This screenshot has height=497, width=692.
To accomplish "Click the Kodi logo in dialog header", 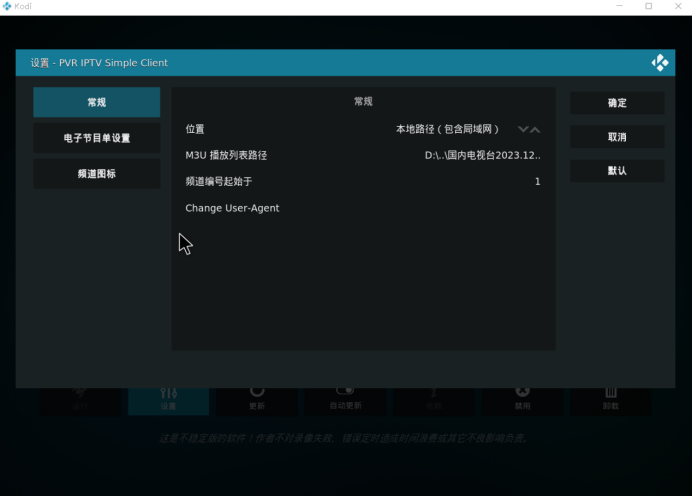I will tap(660, 63).
